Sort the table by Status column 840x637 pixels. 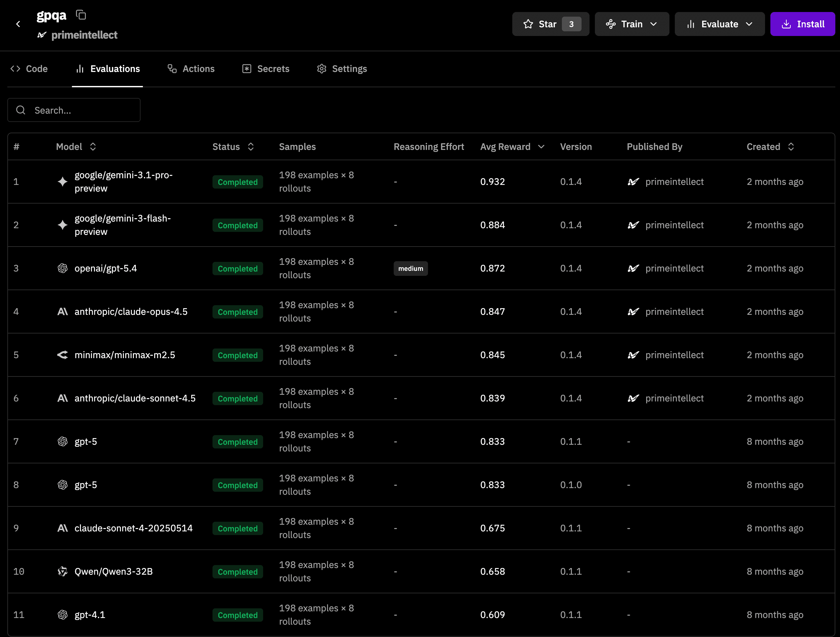(233, 147)
